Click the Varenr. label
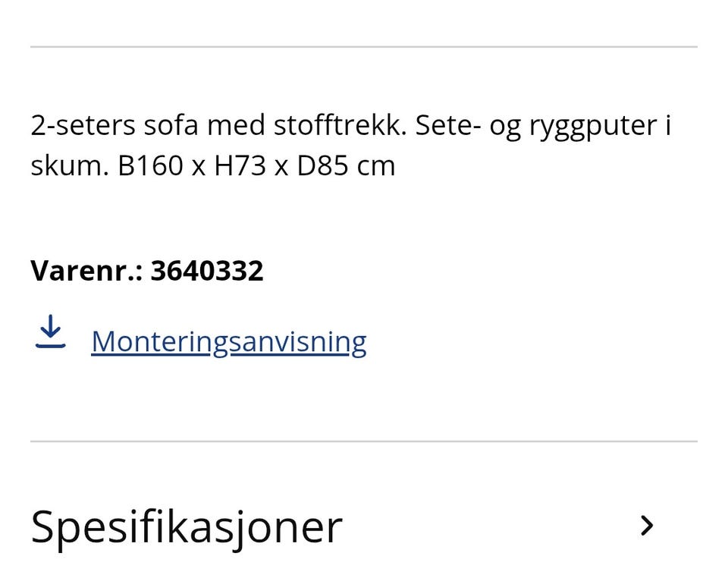This screenshot has height=578, width=728. pos(86,271)
